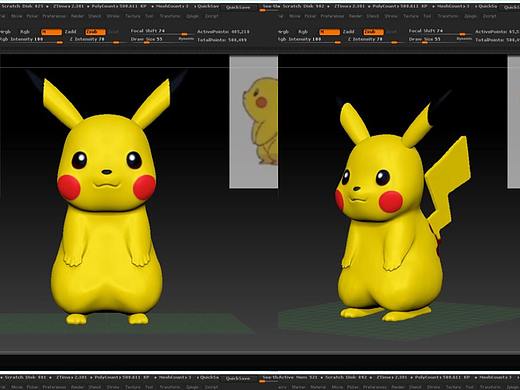The height and width of the screenshot is (390, 520).
Task: Toggle orange Zsub button in top-right window
Action: (374, 32)
